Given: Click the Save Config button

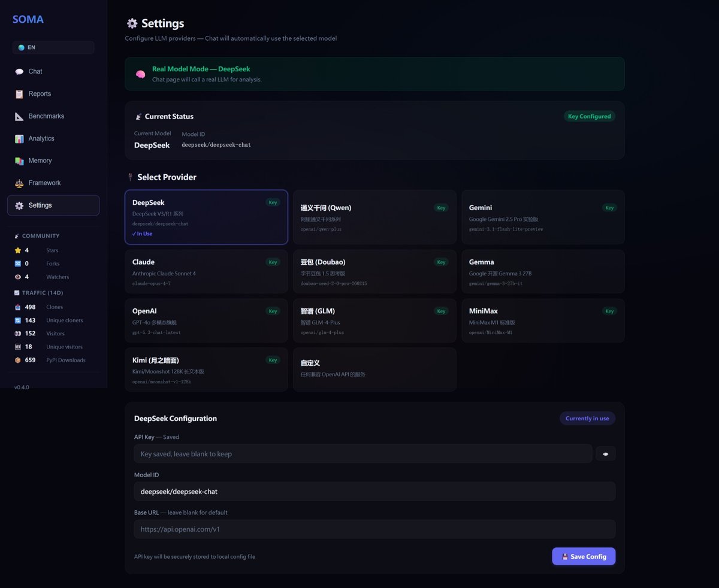Looking at the screenshot, I should click(x=584, y=556).
